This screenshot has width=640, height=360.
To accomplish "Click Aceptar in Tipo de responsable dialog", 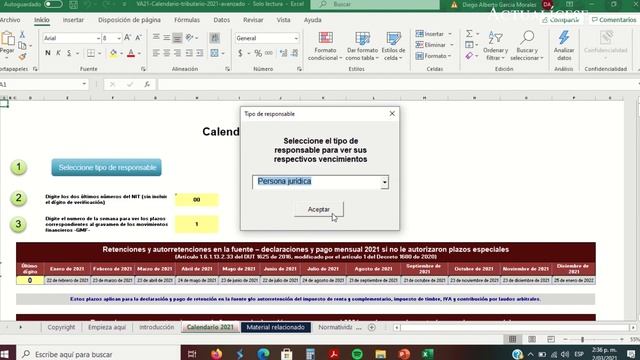I will (x=319, y=209).
